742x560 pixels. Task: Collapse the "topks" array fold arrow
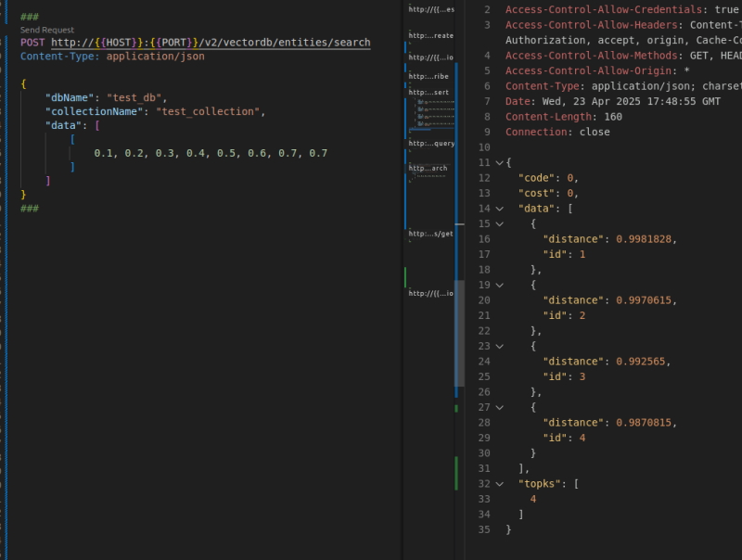499,483
